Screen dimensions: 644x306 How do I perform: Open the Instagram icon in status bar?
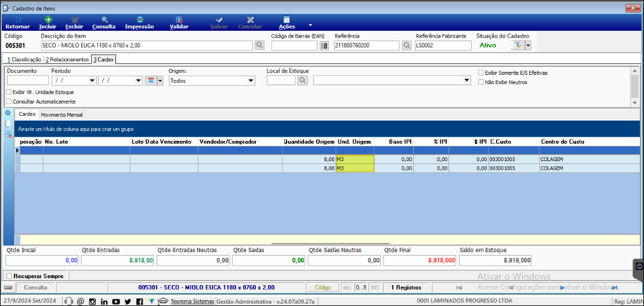(x=92, y=301)
